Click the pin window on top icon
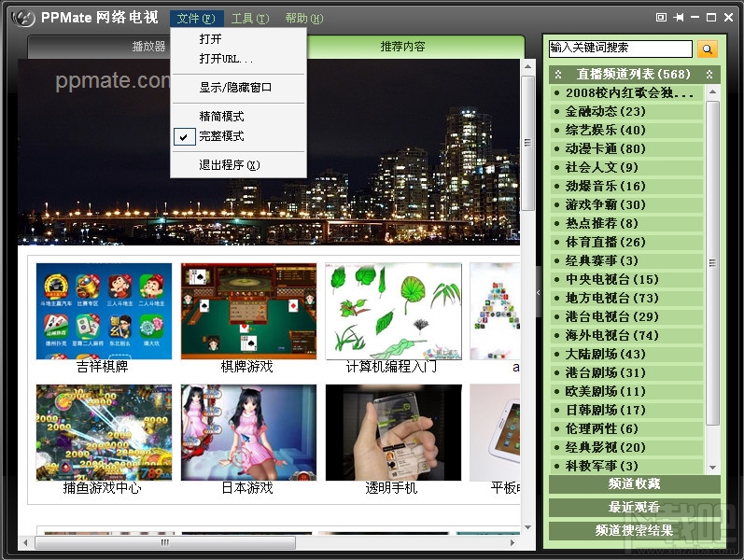744x560 pixels. pyautogui.click(x=679, y=18)
